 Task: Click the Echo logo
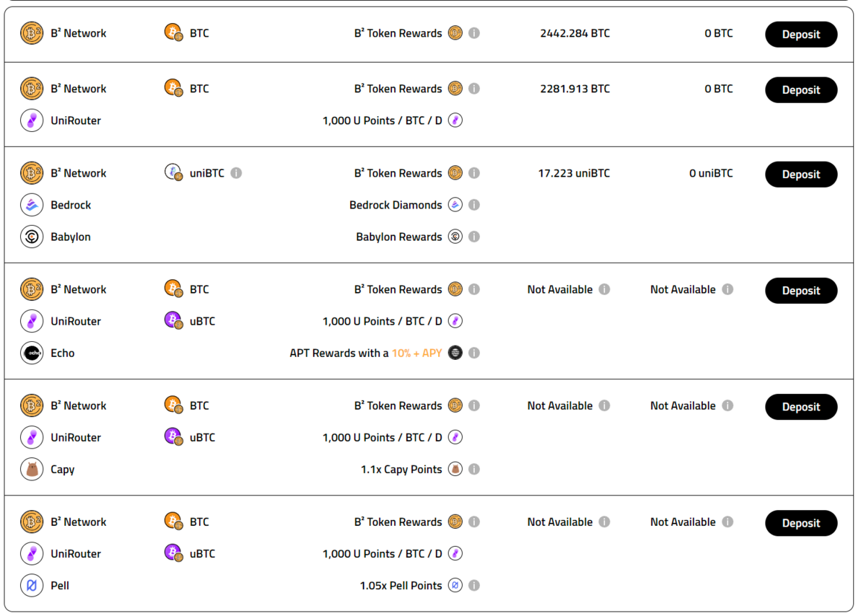click(x=32, y=353)
